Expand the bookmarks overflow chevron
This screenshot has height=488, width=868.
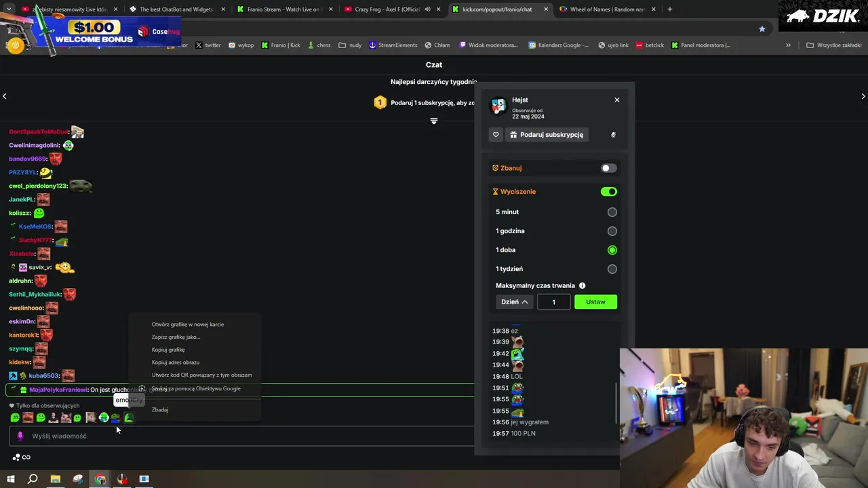point(788,45)
